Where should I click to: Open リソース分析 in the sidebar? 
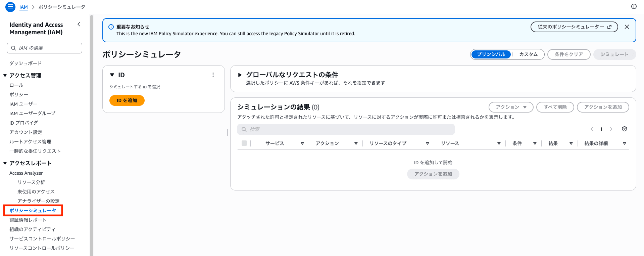[31, 182]
